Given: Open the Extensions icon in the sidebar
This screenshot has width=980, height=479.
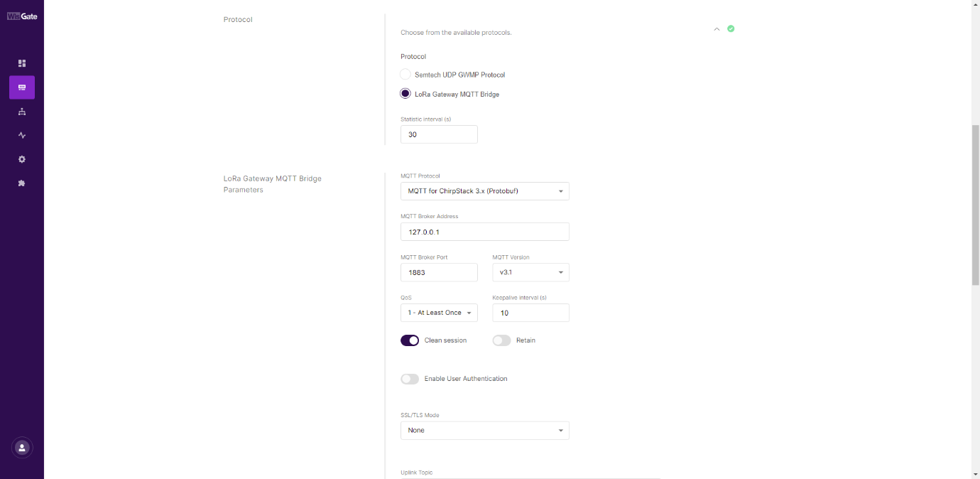Looking at the screenshot, I should (x=22, y=183).
